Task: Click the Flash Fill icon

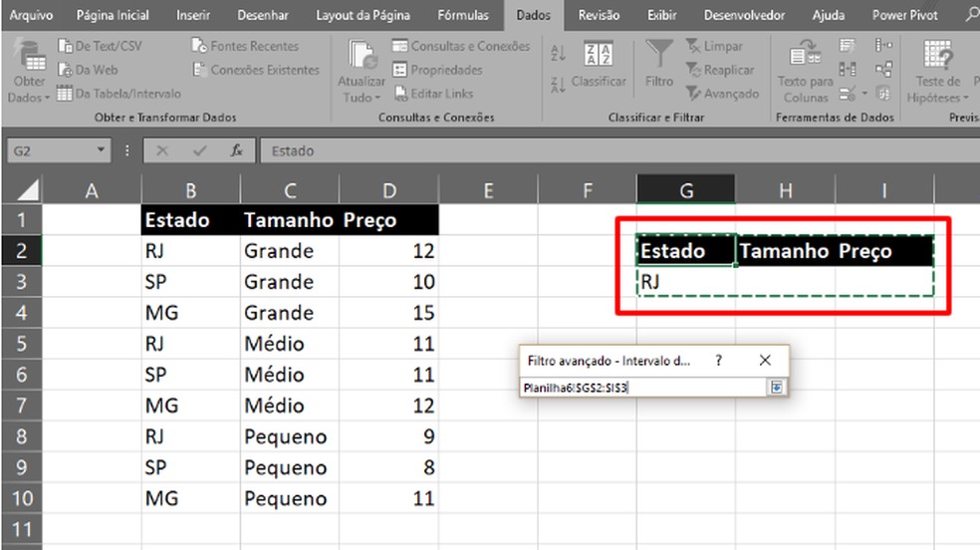Action: point(847,46)
